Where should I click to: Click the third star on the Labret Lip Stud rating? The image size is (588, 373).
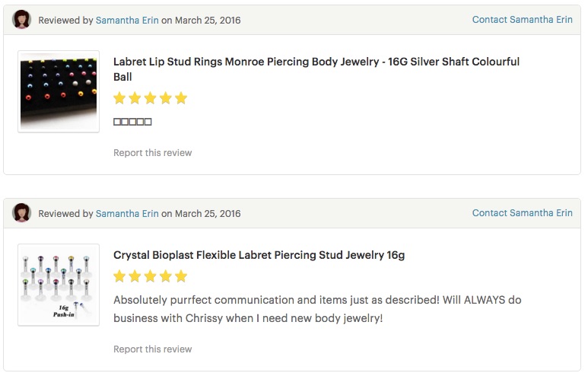pos(150,98)
